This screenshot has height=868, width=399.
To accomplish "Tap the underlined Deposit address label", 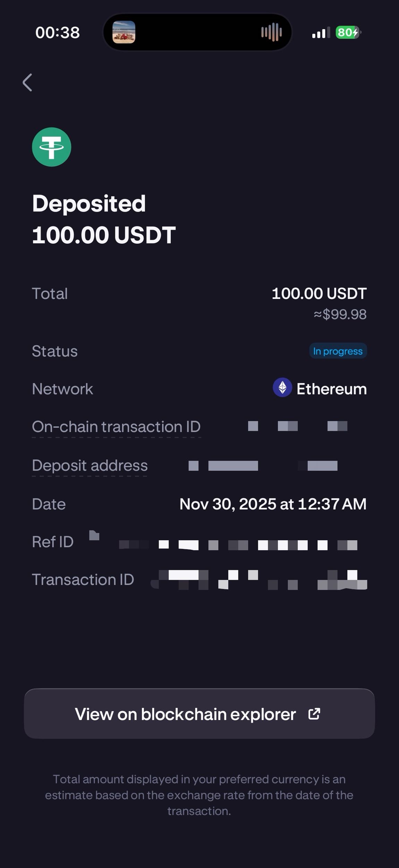I will [x=90, y=466].
